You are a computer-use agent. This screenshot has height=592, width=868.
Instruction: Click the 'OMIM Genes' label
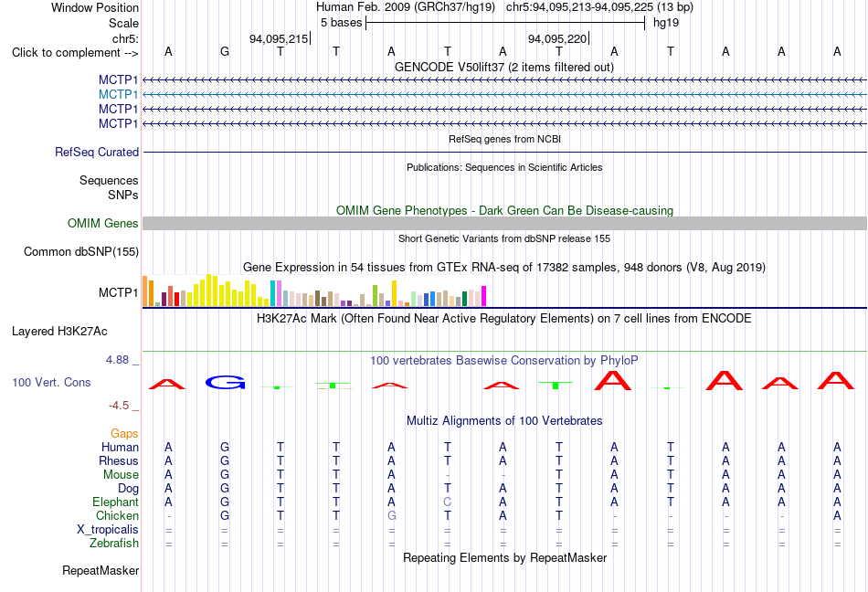click(x=102, y=223)
